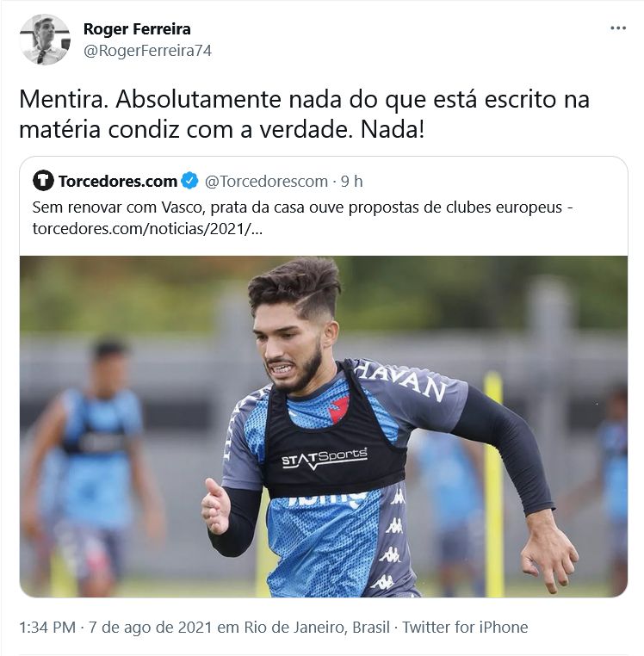The height and width of the screenshot is (656, 644).
Task: Click the date 7 de ago de 2021
Action: (150, 627)
